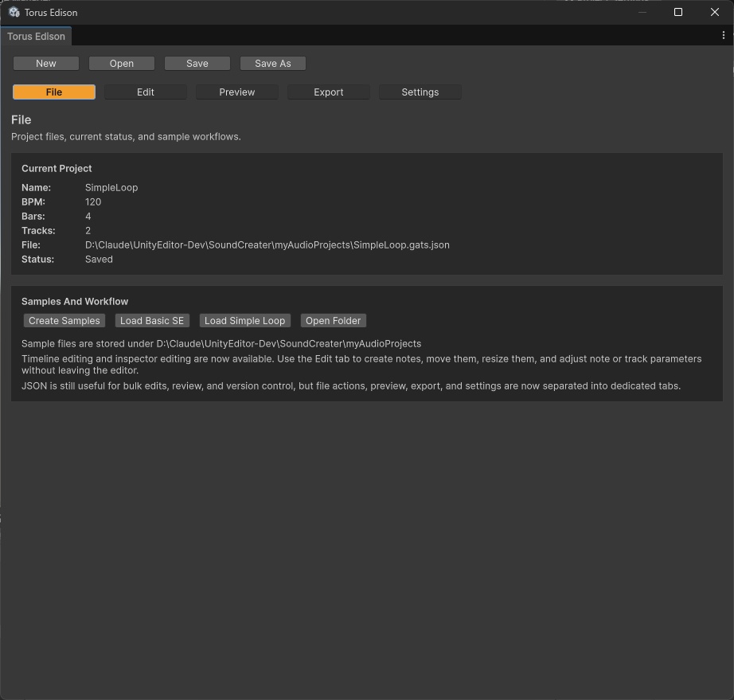Click the Unity icon in the title bar
The width and height of the screenshot is (734, 700).
click(14, 12)
